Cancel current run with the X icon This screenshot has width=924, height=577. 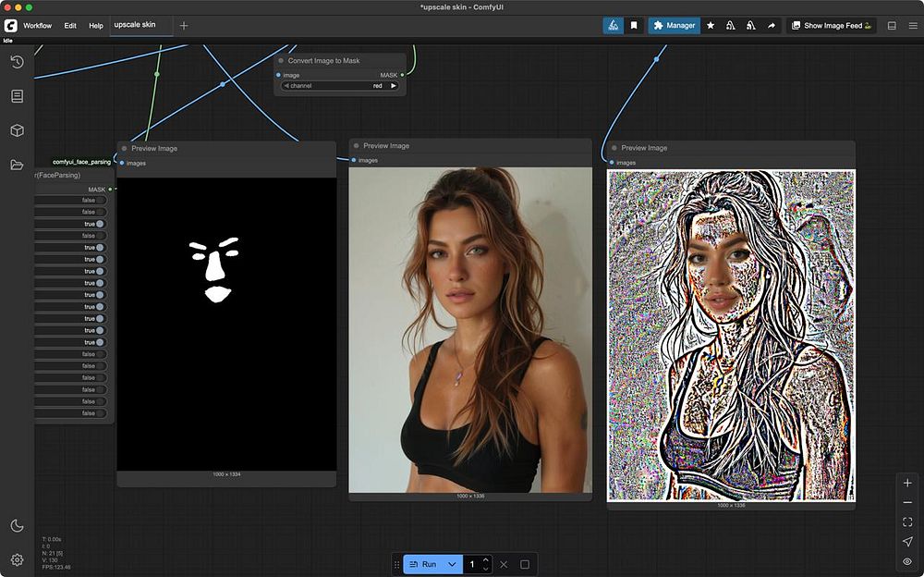click(504, 564)
